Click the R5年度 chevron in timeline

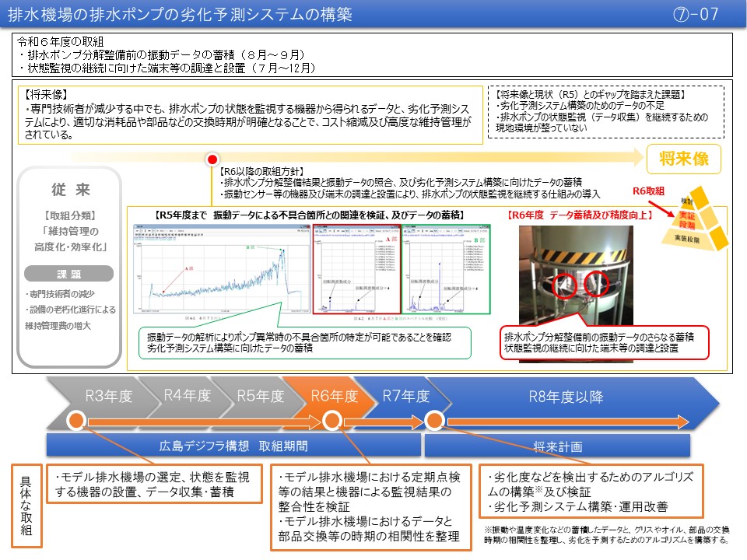click(x=258, y=396)
